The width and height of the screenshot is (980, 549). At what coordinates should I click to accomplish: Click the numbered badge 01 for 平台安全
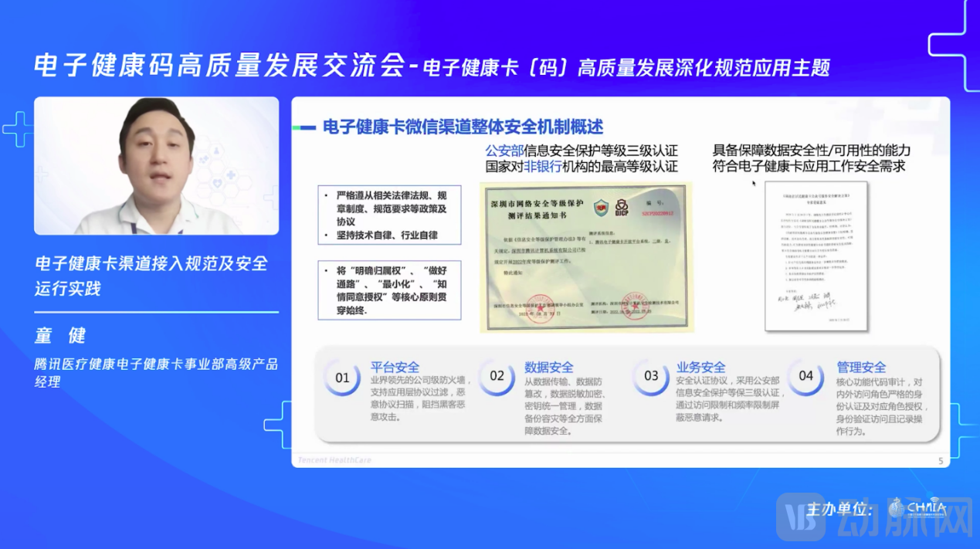pos(341,378)
